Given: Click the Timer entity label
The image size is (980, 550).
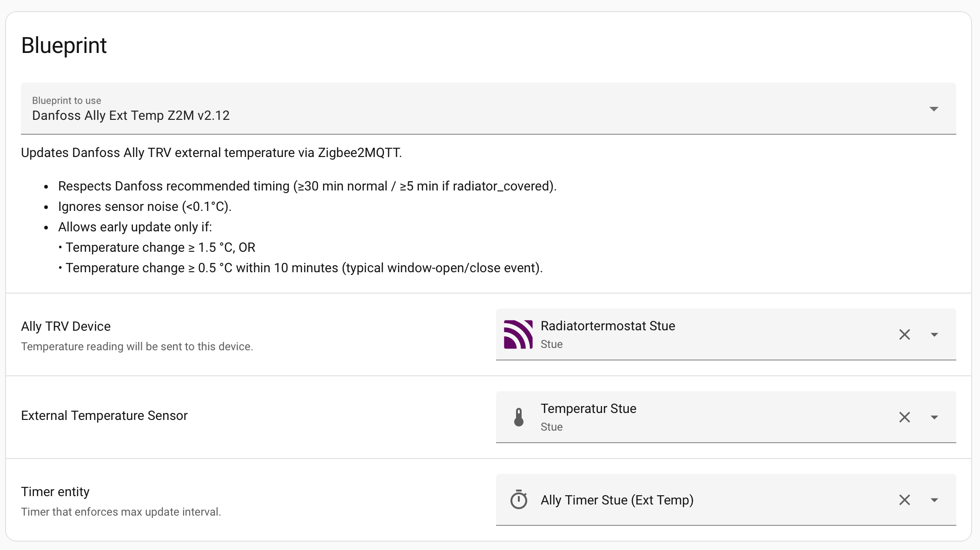Looking at the screenshot, I should tap(55, 492).
